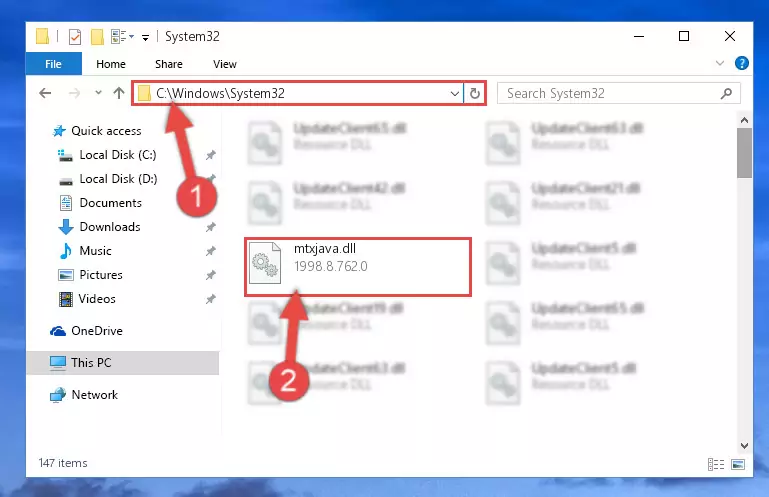Viewport: 769px width, 497px height.
Task: Click the pin icon beside Music
Action: pos(210,251)
